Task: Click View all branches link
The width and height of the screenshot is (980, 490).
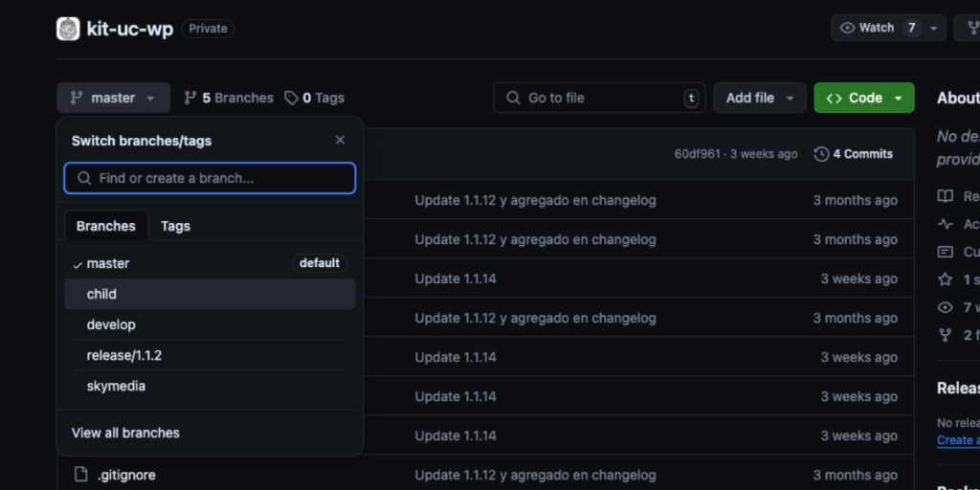Action: 125,433
